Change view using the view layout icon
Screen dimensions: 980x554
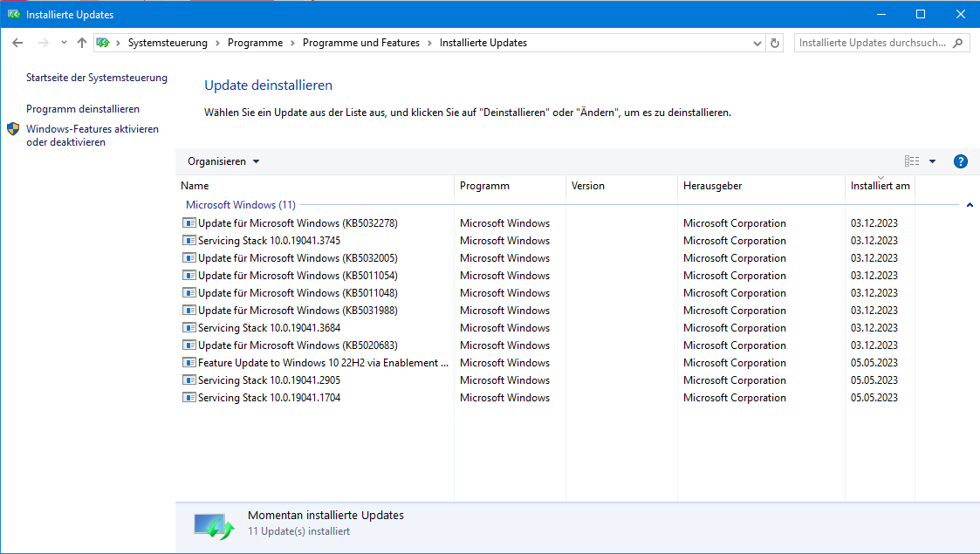click(x=912, y=161)
